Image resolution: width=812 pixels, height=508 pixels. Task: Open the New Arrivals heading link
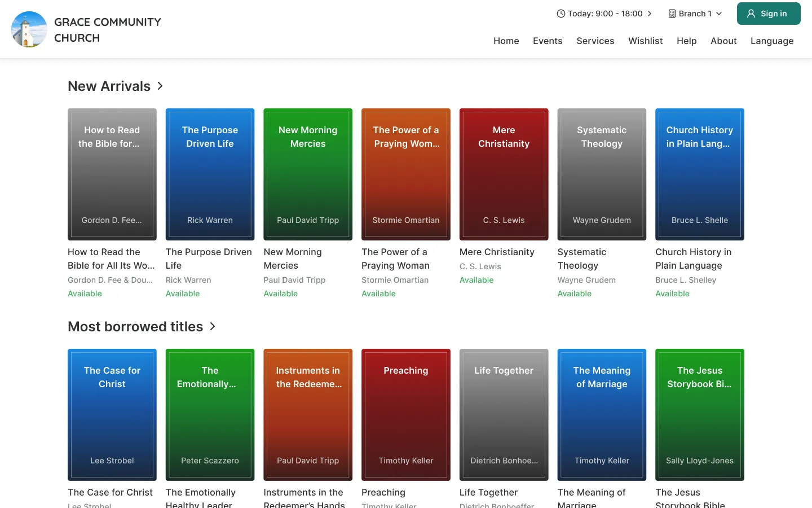pyautogui.click(x=109, y=86)
